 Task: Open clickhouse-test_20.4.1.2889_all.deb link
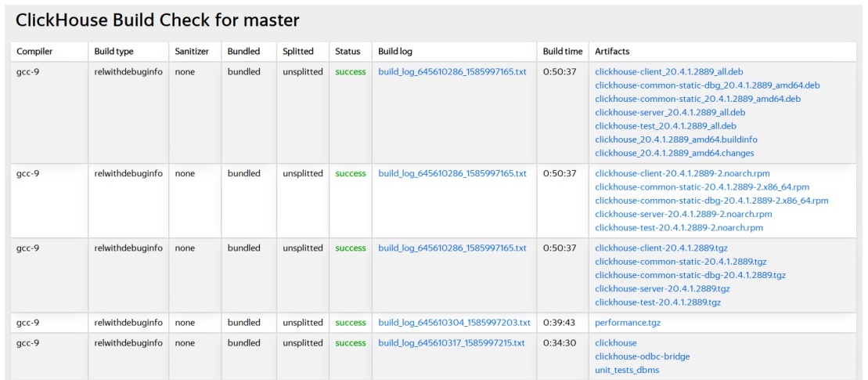coord(665,125)
